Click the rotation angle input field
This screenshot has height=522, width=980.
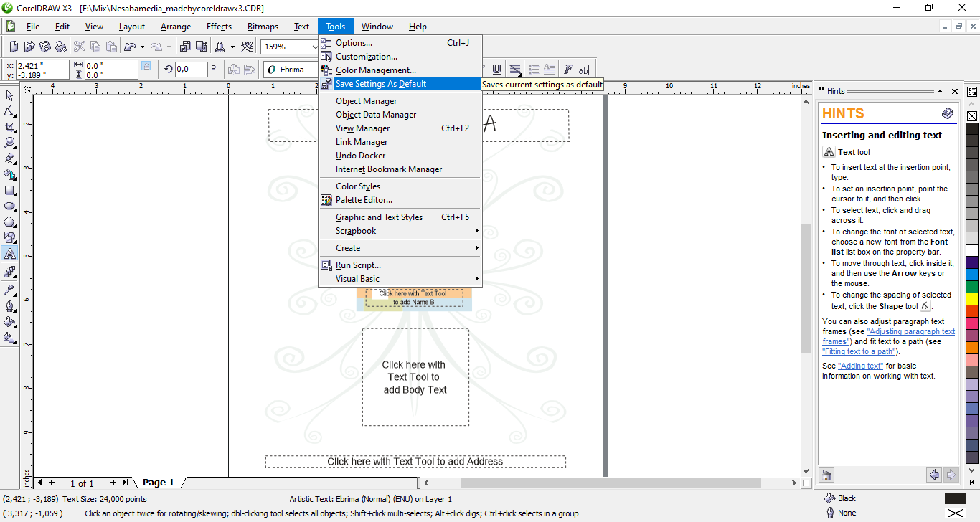[191, 70]
